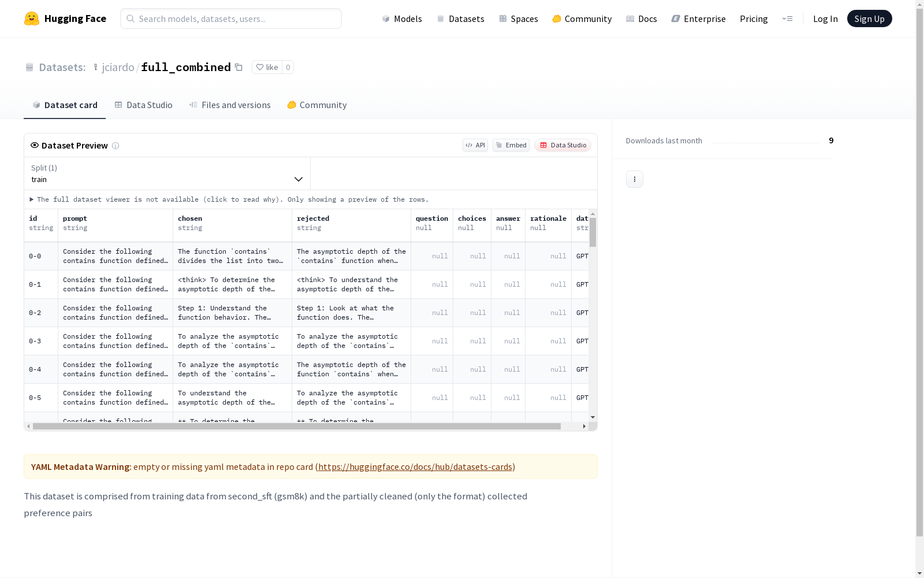Click chosen cell 'To understand the asymptotic depth'
Image resolution: width=924 pixels, height=578 pixels.
(x=233, y=398)
